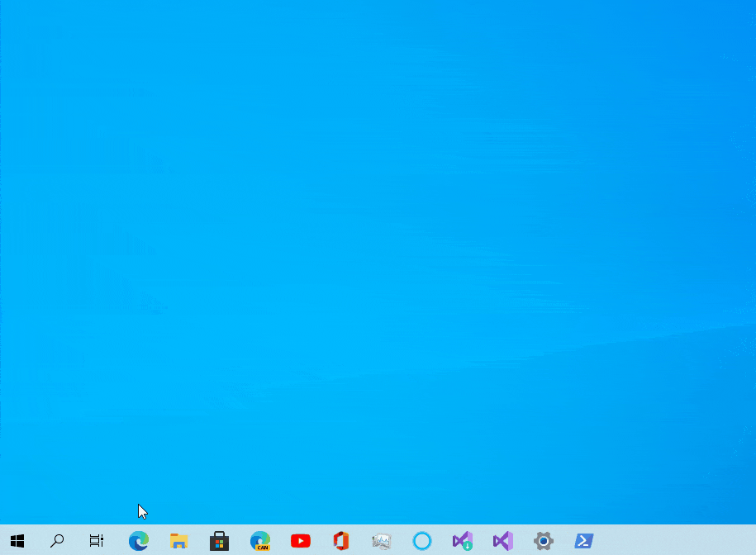756x555 pixels.
Task: Open Task View on the taskbar
Action: click(x=97, y=541)
